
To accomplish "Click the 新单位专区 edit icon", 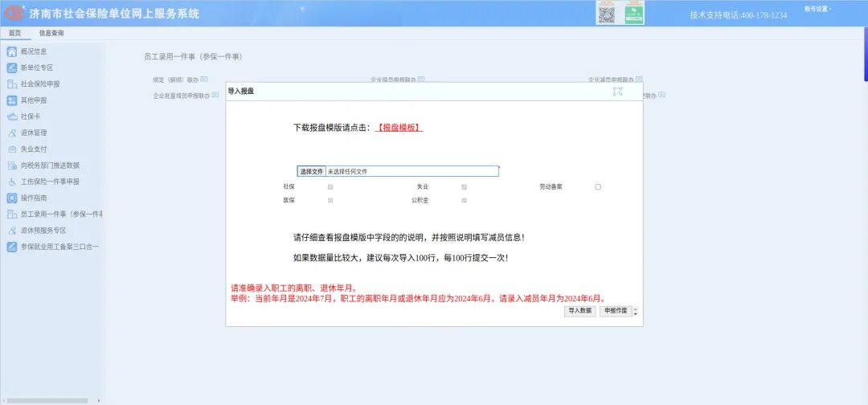I will click(x=12, y=67).
